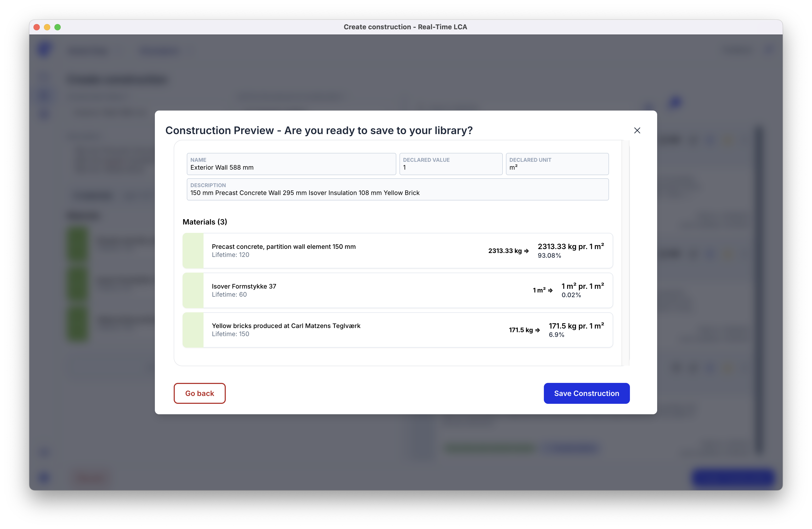Click Lifetime: 120 label
This screenshot has height=529, width=812.
pos(230,255)
